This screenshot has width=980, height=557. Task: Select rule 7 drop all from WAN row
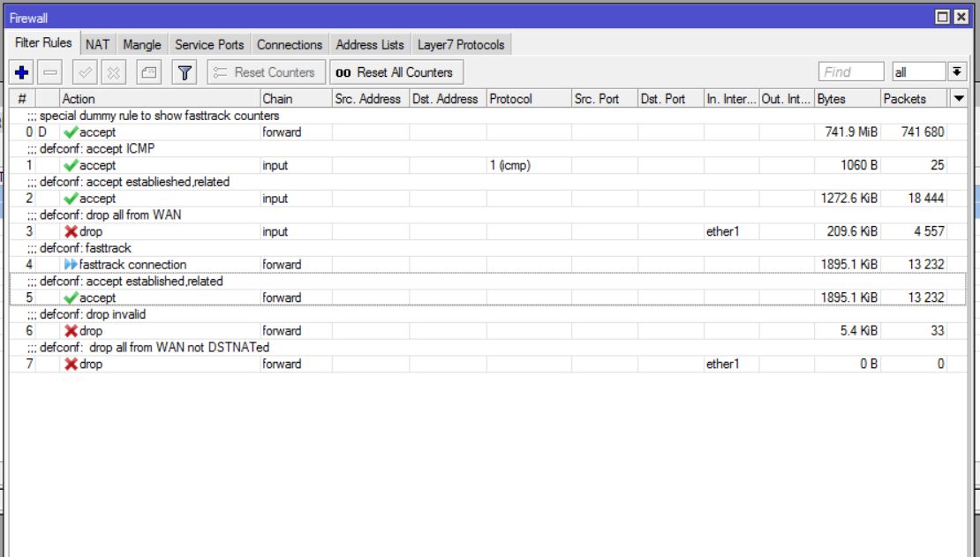pyautogui.click(x=353, y=364)
